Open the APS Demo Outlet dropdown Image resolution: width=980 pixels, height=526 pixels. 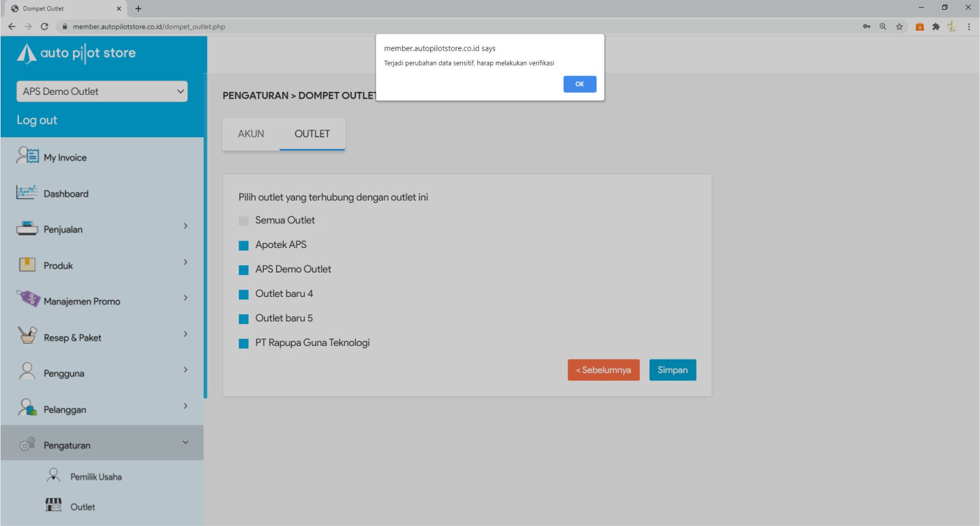[x=102, y=91]
